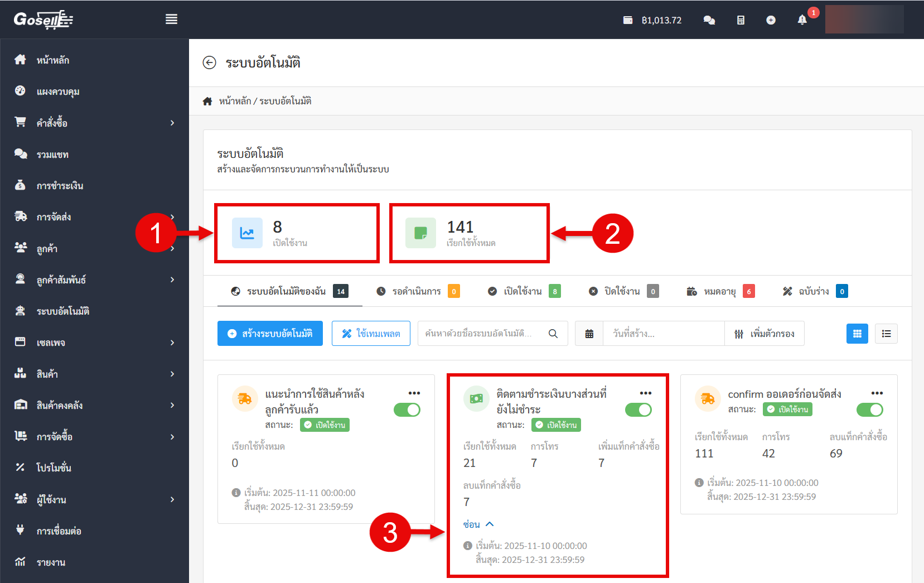Screen dimensions: 924x583
Task: Click the hamburger menu icon
Action: pyautogui.click(x=171, y=20)
